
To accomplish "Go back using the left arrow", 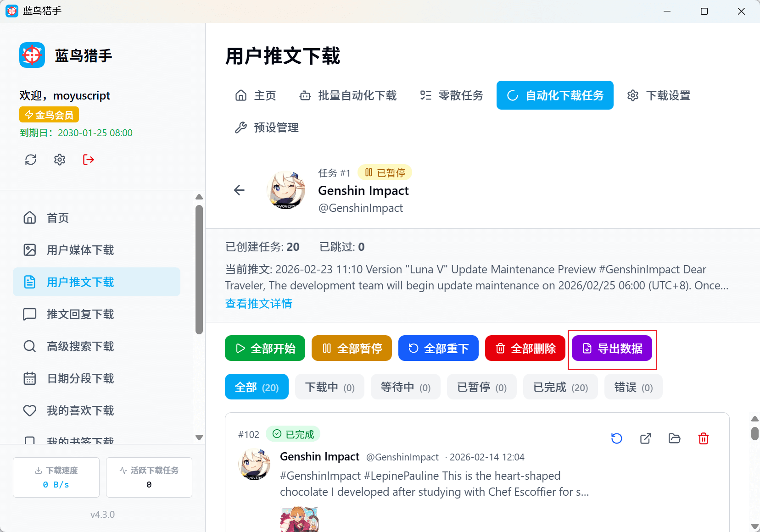I will tap(239, 190).
